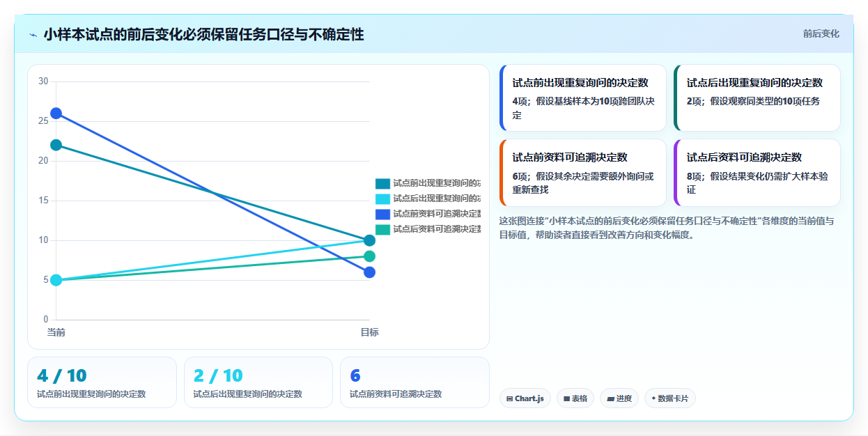Click the 目标 x-axis label
Image resolution: width=868 pixels, height=436 pixels.
pos(370,332)
